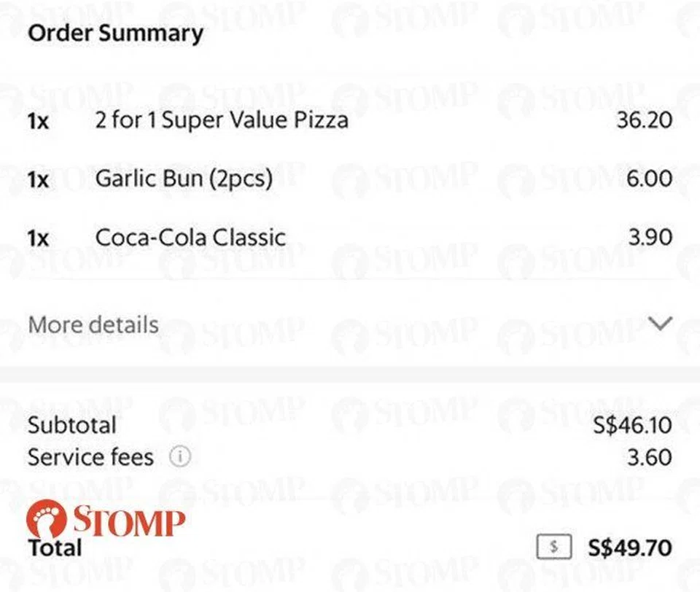Click the Service fees label
700x592 pixels.
[x=90, y=458]
